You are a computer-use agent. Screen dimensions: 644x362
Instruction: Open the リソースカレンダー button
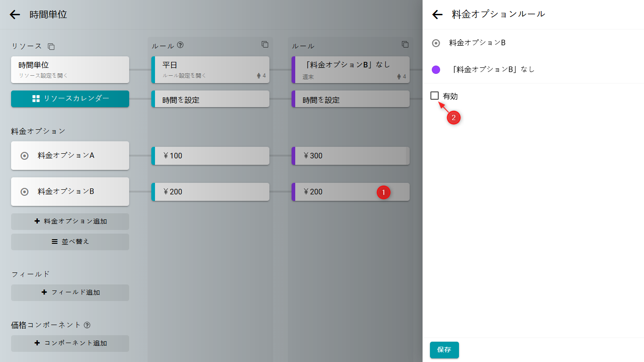pyautogui.click(x=70, y=99)
